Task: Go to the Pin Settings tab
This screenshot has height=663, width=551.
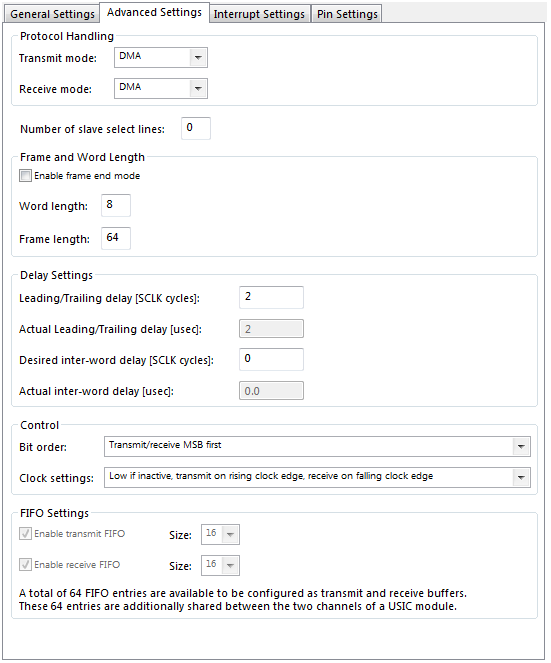Action: [x=347, y=14]
